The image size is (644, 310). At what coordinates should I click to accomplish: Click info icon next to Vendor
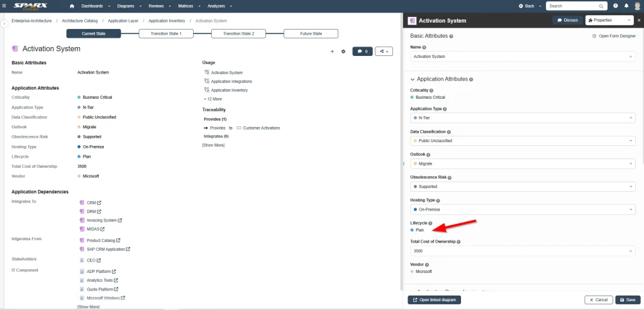click(x=427, y=265)
